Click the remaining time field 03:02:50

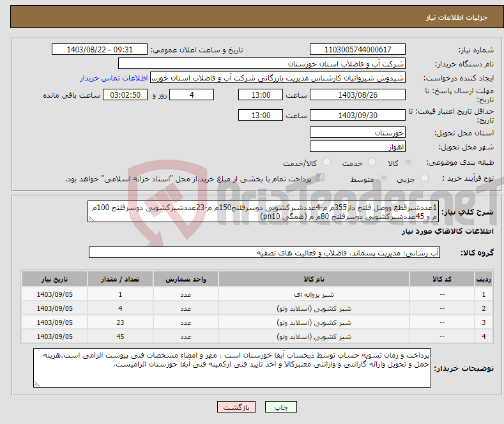125,95
